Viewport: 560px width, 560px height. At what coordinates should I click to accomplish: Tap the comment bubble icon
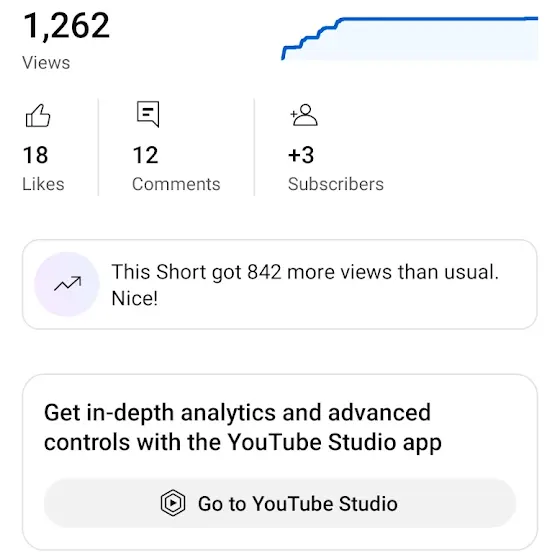pos(148,114)
